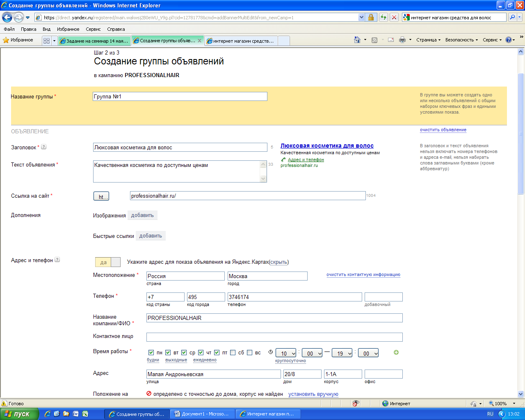Click the Help question mark icon
This screenshot has width=525, height=420.
point(509,40)
